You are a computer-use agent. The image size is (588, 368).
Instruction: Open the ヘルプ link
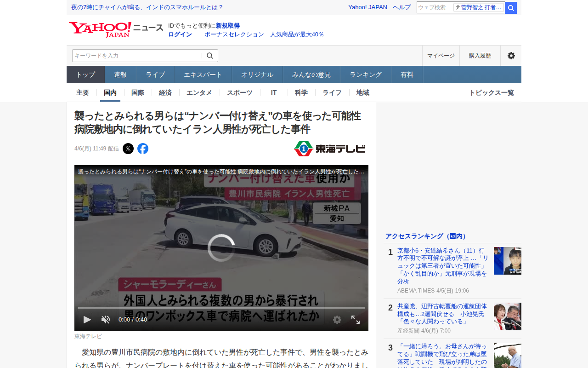point(402,7)
